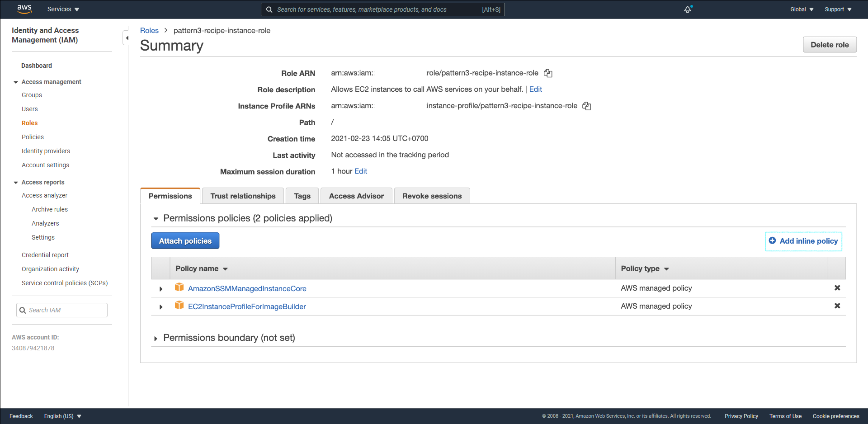Viewport: 868px width, 424px height.
Task: Open the Support dropdown menu
Action: coord(838,9)
